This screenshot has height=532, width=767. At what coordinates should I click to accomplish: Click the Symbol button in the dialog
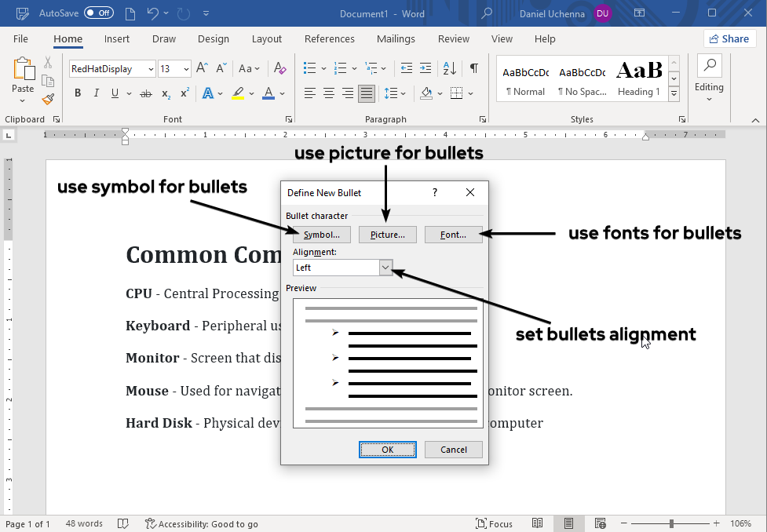pyautogui.click(x=321, y=234)
